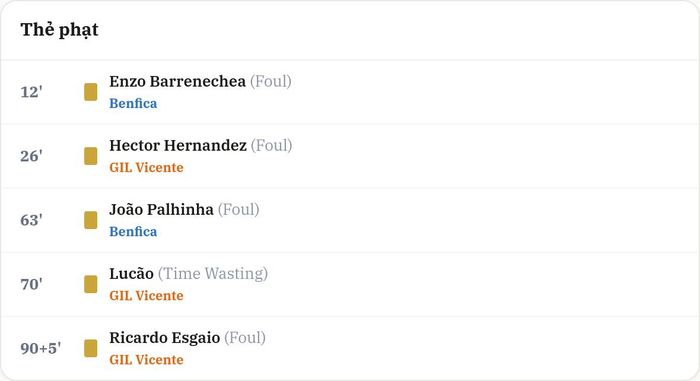Open Enzo Barrenechea player name
Viewport: 700px width, 381px height.
[x=177, y=81]
